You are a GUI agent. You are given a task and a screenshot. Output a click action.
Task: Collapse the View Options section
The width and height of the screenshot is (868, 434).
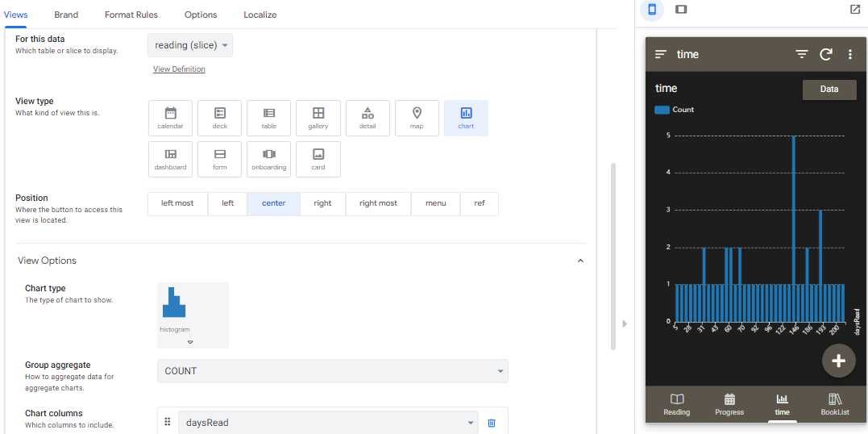(580, 261)
